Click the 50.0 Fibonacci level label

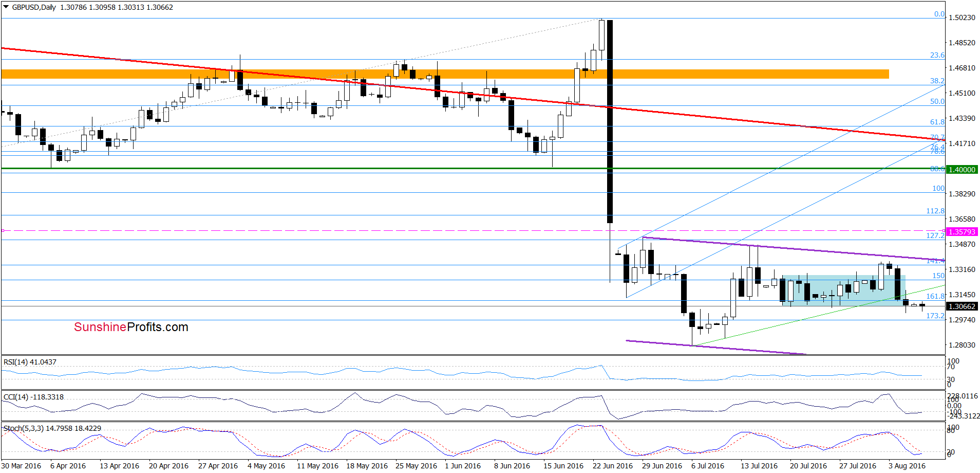[x=937, y=101]
